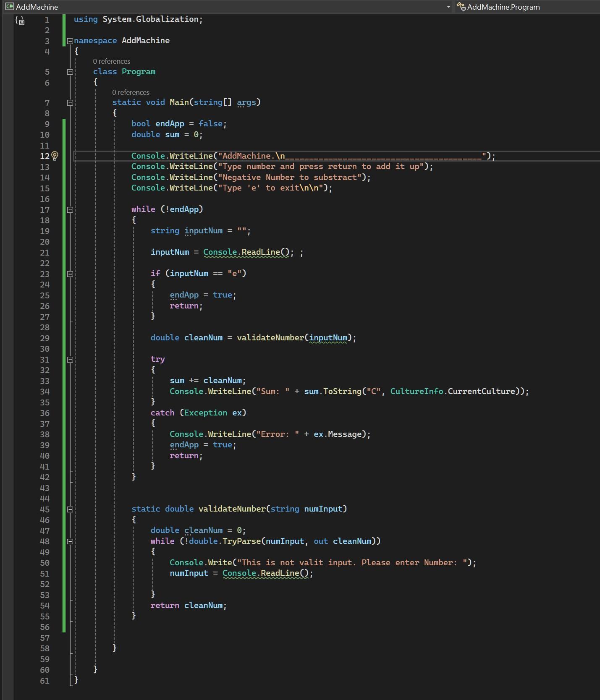The image size is (600, 700).
Task: Click line number 45 in the gutter
Action: tap(45, 509)
